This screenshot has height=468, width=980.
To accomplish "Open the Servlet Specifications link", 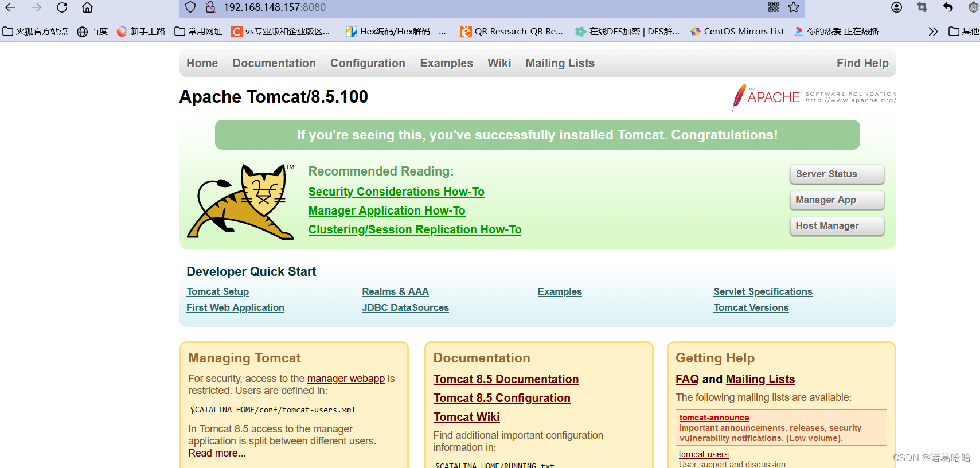I will [763, 291].
